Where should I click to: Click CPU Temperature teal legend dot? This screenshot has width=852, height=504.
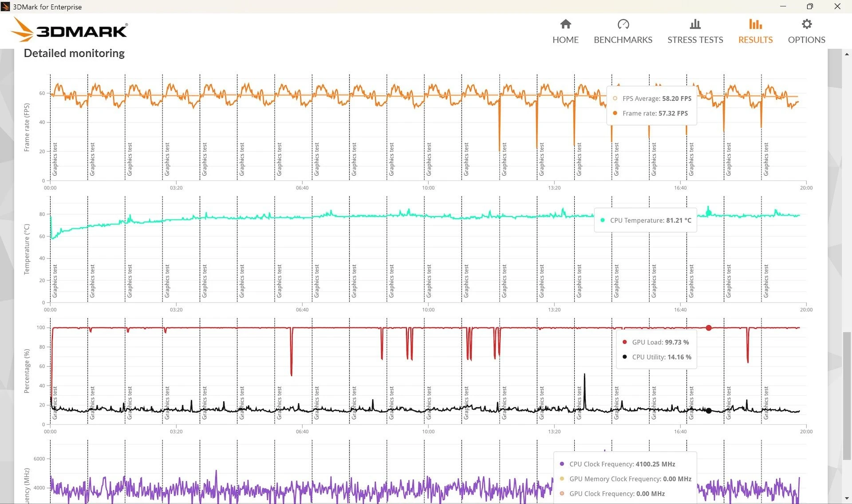[x=602, y=220]
